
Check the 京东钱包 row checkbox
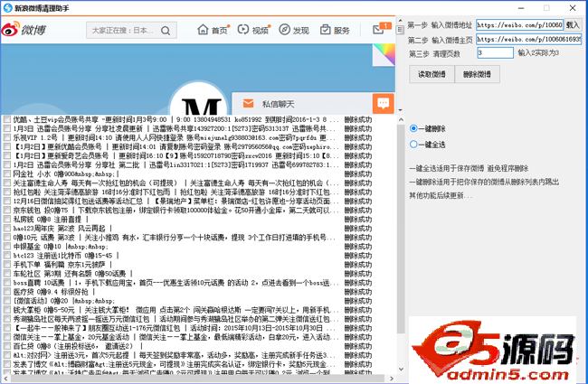click(6, 211)
